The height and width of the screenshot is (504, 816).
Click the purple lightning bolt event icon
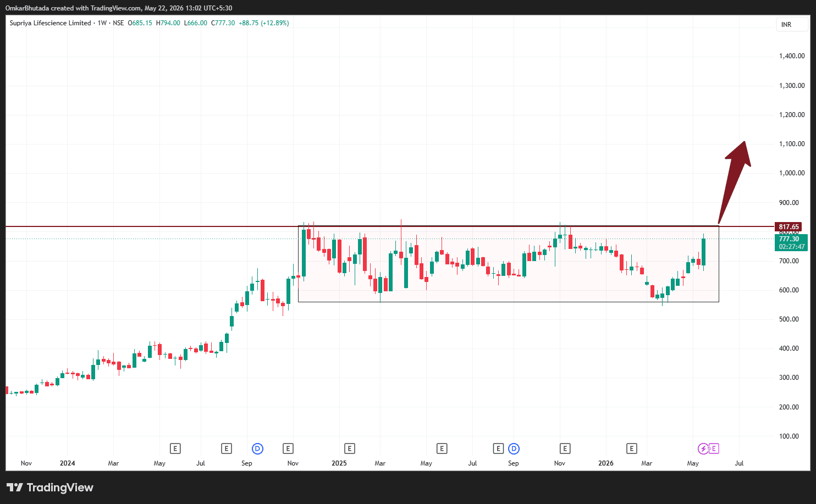click(x=703, y=449)
